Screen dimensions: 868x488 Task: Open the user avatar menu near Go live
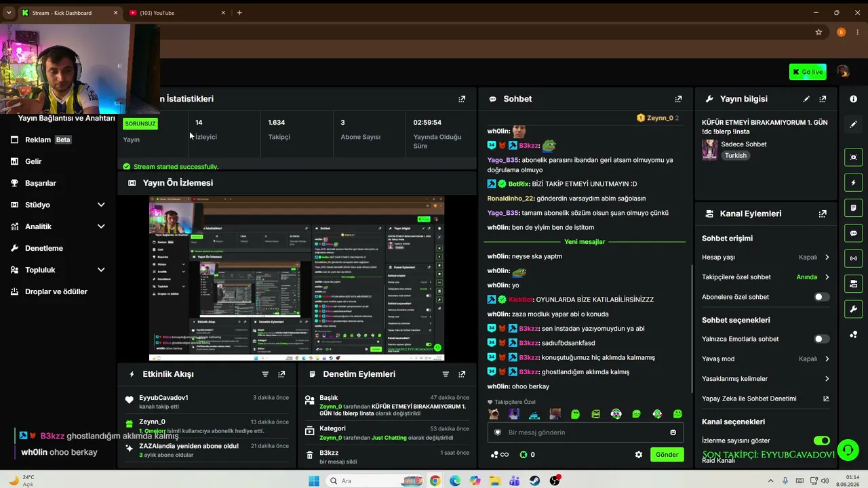click(x=843, y=72)
